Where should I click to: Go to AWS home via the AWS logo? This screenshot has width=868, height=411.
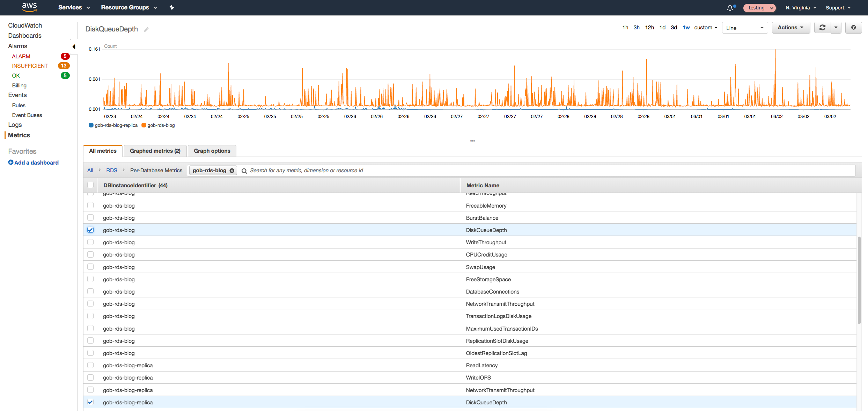pos(30,7)
